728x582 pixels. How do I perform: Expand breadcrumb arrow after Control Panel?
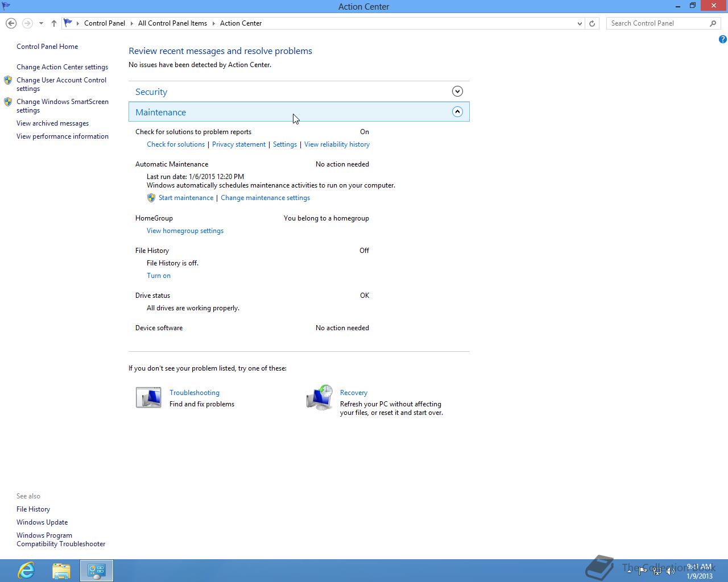pyautogui.click(x=131, y=23)
